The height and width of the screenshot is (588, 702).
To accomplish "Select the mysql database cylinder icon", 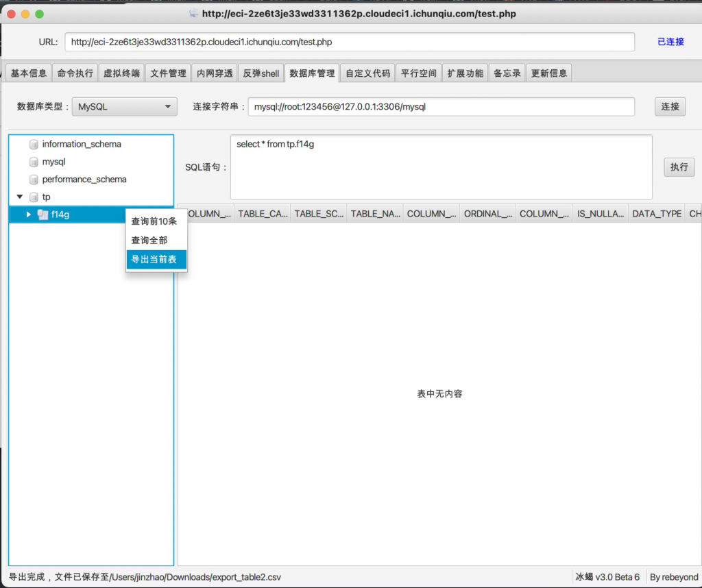I will pyautogui.click(x=33, y=162).
